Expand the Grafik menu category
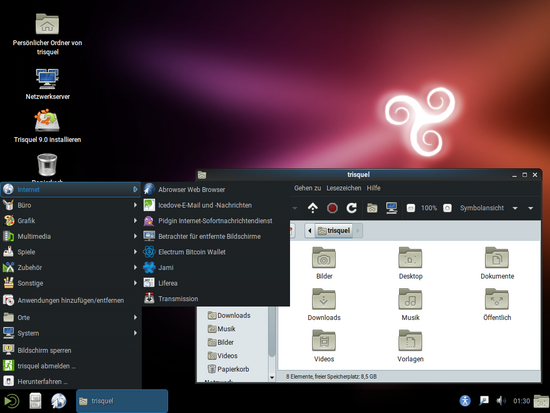 pos(71,221)
